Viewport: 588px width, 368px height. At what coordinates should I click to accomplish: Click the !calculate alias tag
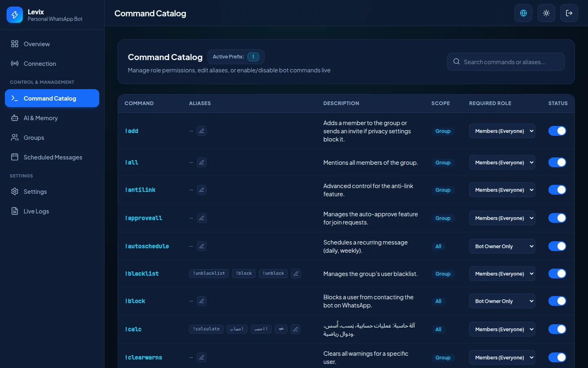(206, 329)
